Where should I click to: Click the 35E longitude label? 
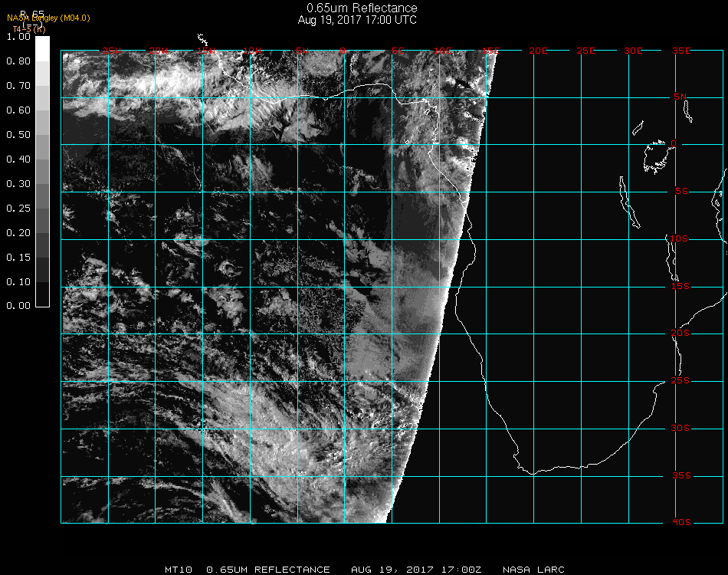pos(681,51)
